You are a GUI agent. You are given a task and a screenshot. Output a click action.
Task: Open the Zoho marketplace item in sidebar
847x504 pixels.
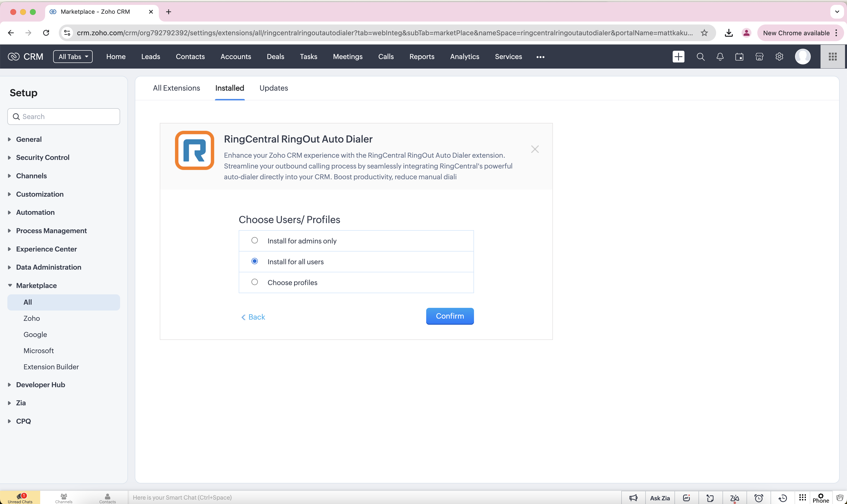(32, 318)
